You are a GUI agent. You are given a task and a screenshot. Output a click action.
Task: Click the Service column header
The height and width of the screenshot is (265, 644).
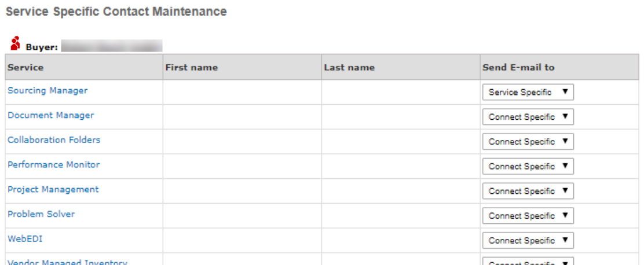click(x=25, y=67)
